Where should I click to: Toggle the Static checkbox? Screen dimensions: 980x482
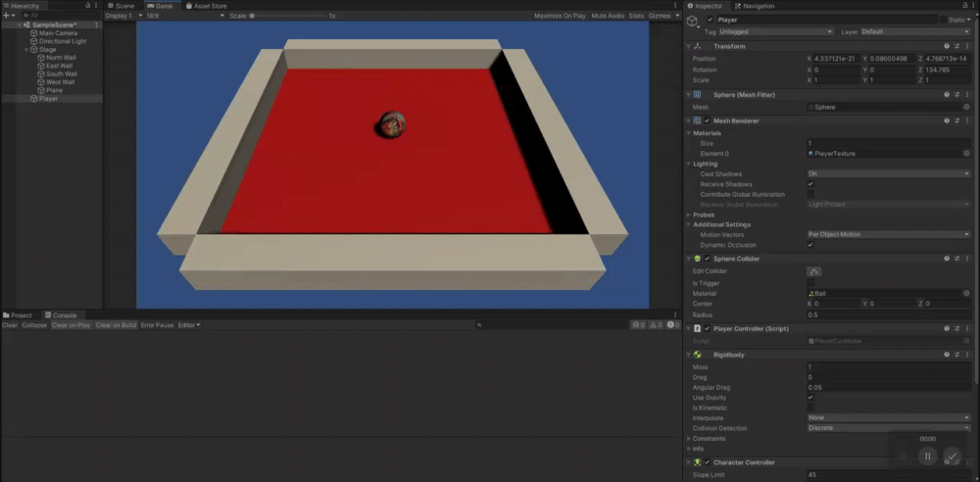pyautogui.click(x=943, y=20)
